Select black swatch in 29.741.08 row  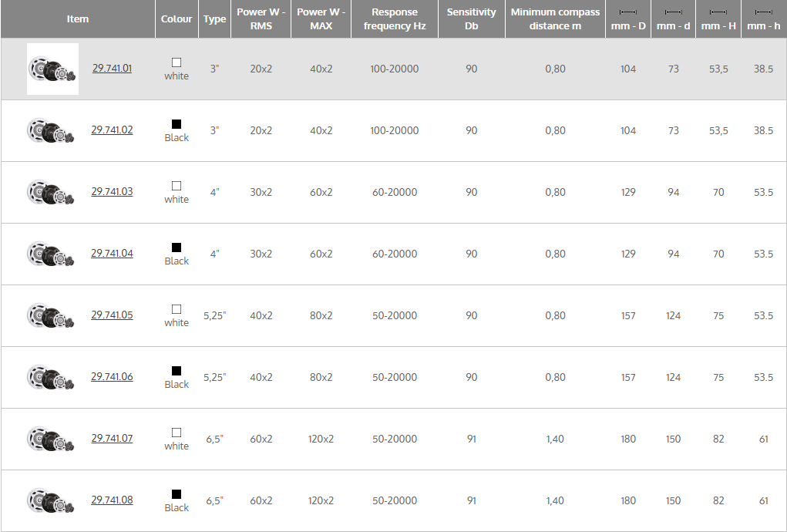(177, 494)
